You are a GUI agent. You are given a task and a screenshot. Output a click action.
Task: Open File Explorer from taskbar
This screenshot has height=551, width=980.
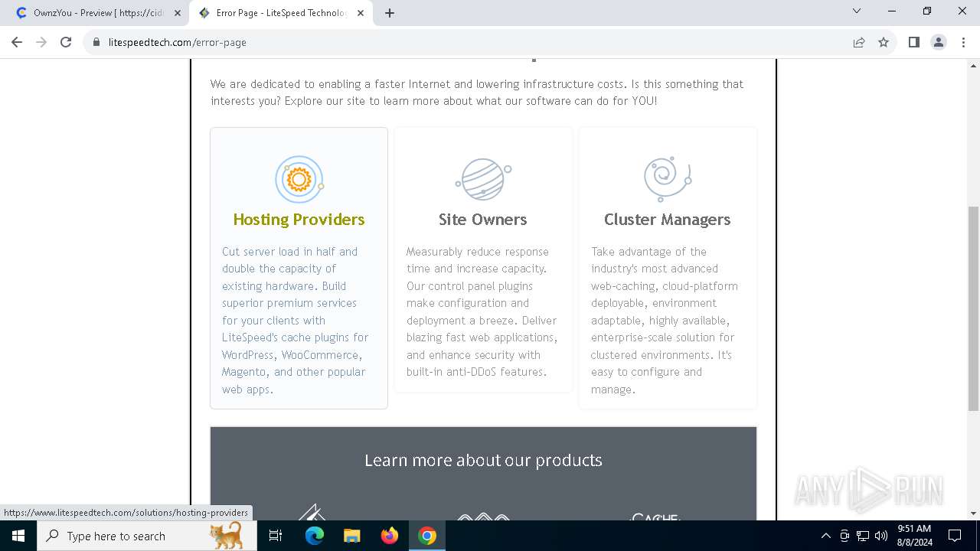[351, 536]
